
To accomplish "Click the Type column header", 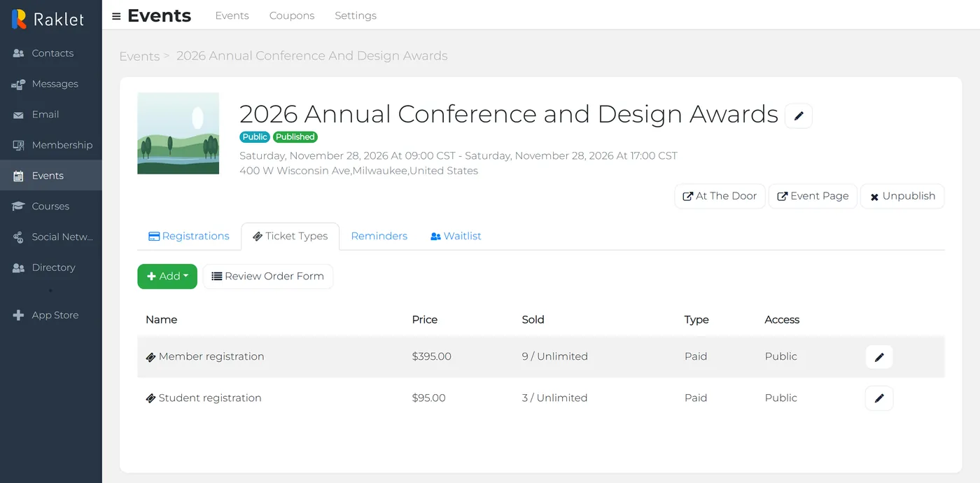I will 696,319.
